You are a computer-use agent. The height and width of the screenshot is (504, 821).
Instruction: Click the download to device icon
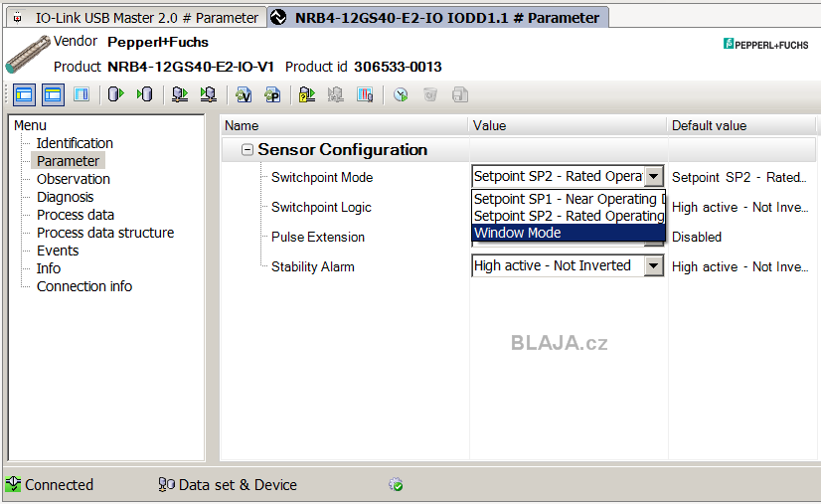(209, 94)
